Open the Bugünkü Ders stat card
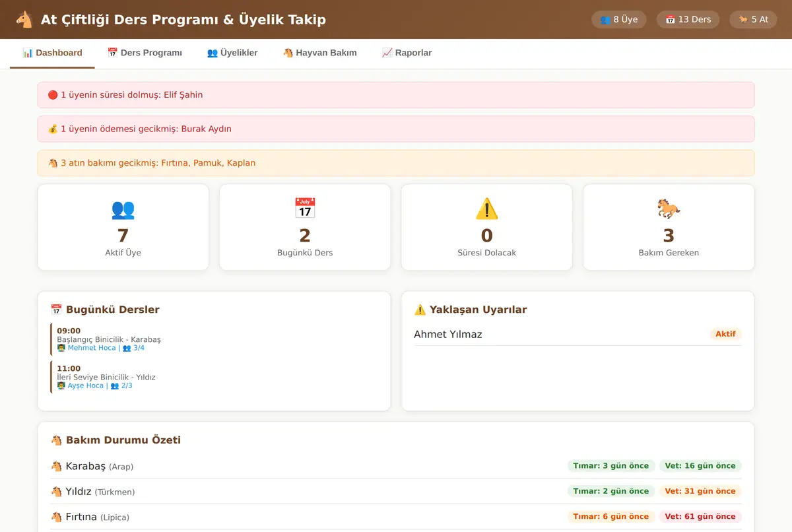 305,227
